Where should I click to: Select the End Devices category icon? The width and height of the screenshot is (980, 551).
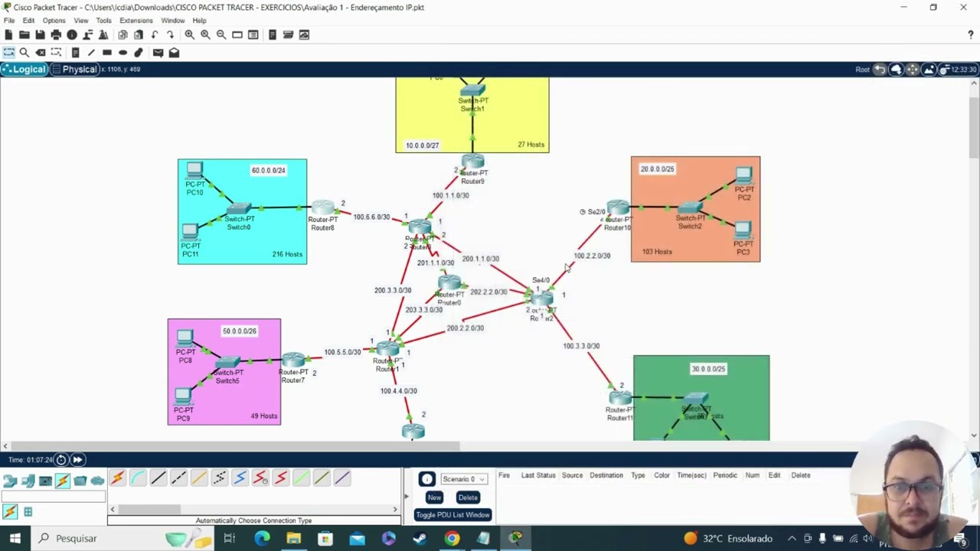pos(28,481)
